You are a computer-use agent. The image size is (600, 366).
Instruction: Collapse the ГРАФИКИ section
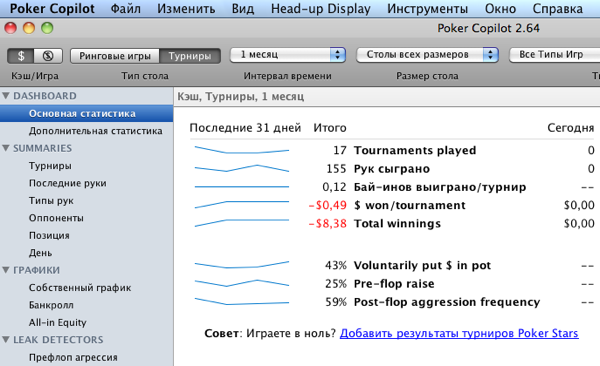coord(6,270)
